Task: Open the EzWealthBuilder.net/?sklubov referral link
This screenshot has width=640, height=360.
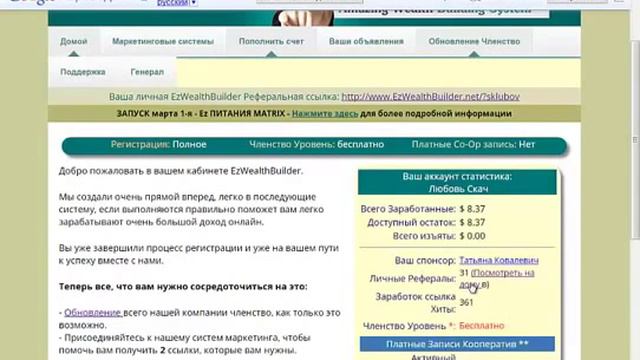Action: tap(430, 97)
